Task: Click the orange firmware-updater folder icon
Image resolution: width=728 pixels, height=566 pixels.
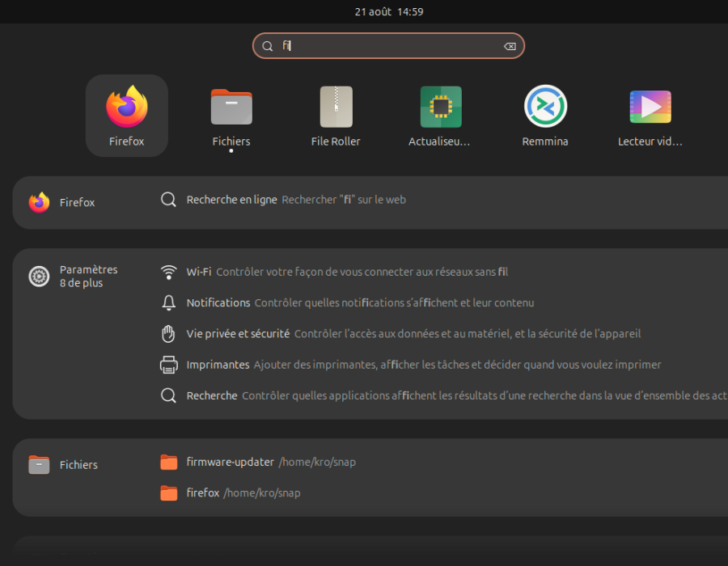Action: click(168, 462)
